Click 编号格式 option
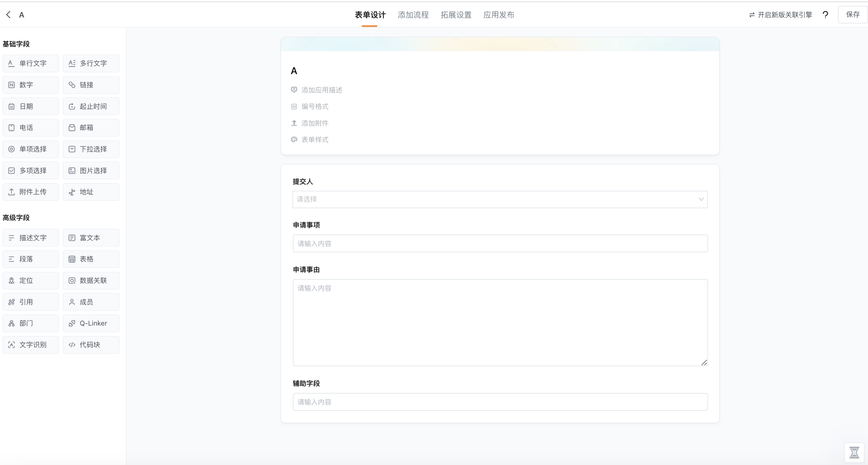The image size is (868, 465). [x=309, y=107]
